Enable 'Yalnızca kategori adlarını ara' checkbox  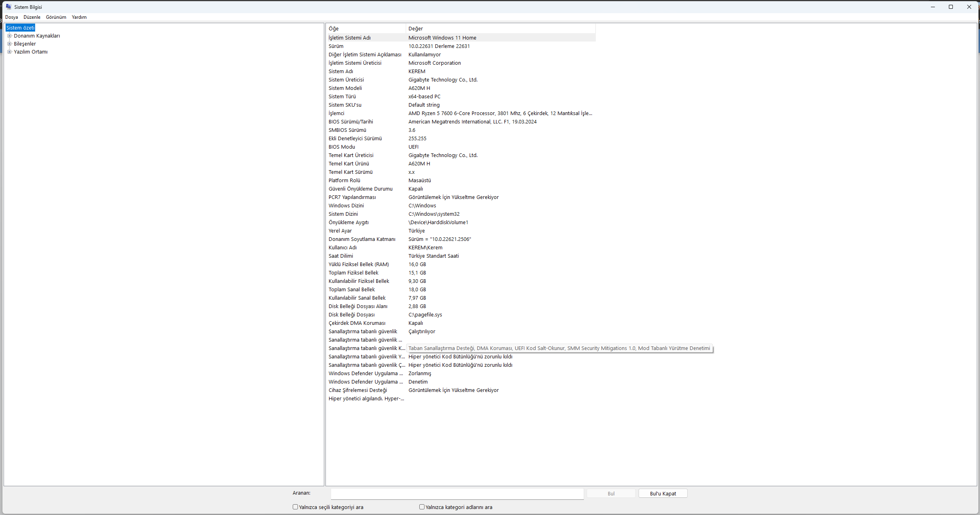pyautogui.click(x=422, y=507)
